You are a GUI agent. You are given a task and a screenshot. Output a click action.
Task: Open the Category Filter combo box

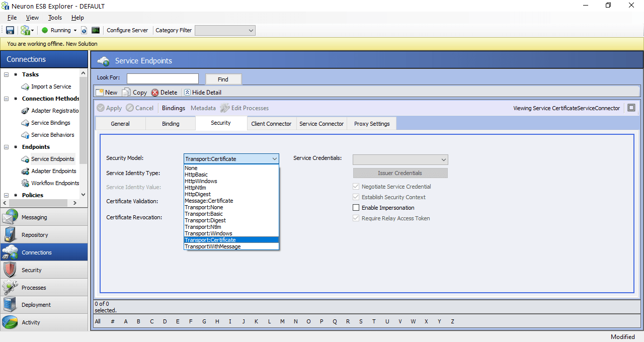pyautogui.click(x=225, y=31)
